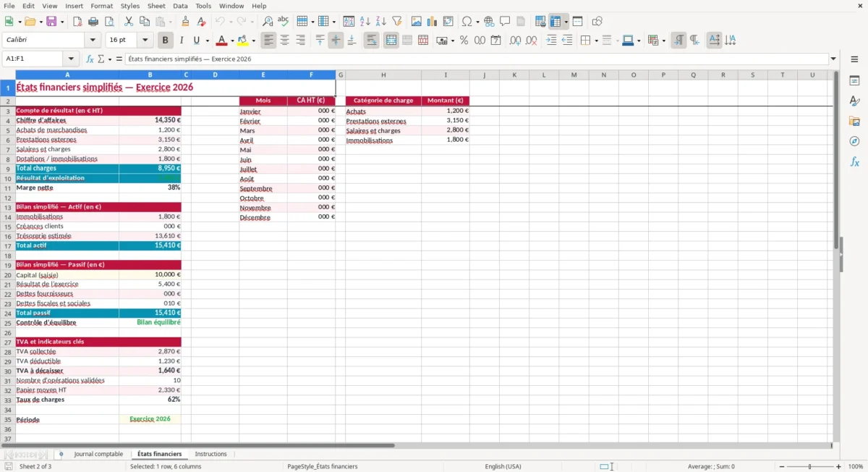
Task: Format as Percent icon
Action: coord(464,41)
